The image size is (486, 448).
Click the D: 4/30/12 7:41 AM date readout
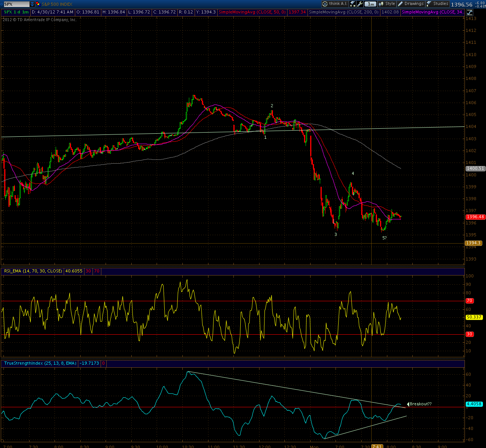click(x=53, y=12)
